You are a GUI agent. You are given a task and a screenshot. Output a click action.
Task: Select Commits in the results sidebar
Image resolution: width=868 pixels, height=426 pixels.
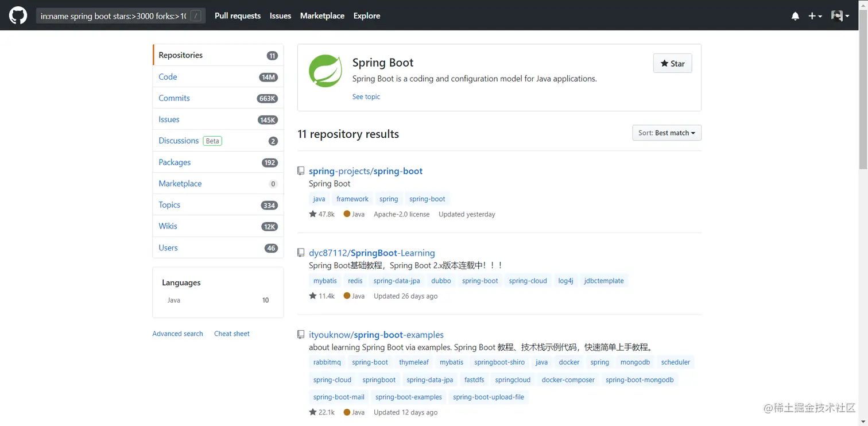218,98
